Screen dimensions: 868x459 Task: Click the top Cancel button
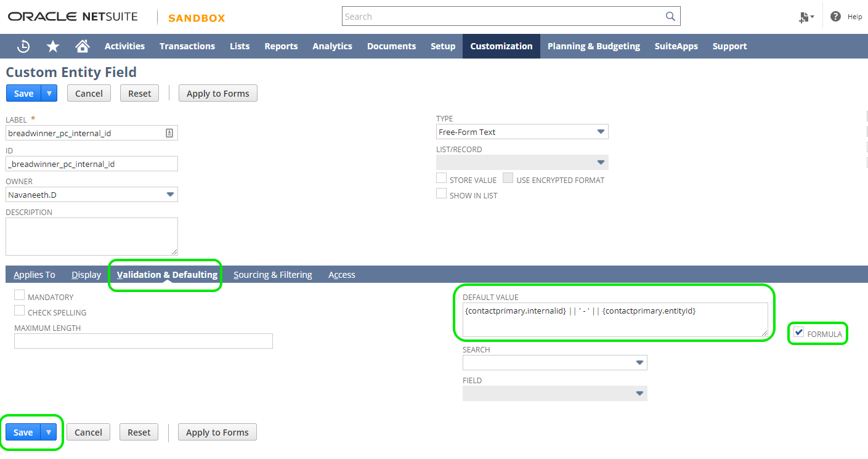point(89,93)
